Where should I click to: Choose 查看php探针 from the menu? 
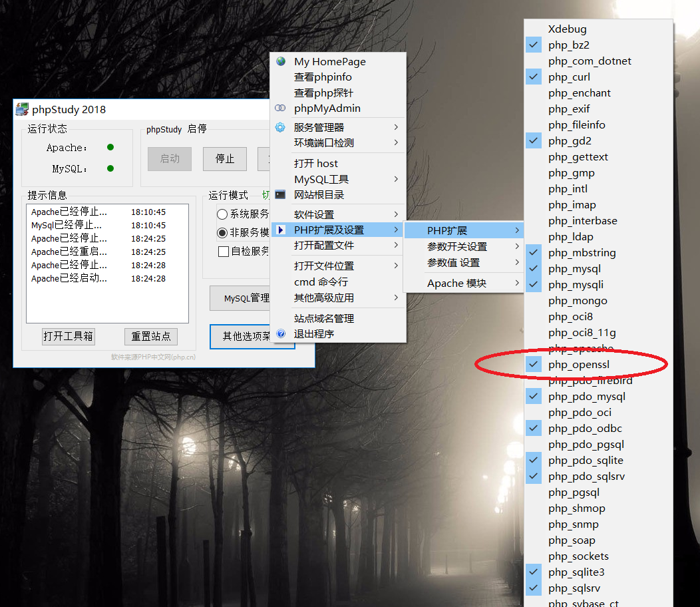tap(339, 93)
